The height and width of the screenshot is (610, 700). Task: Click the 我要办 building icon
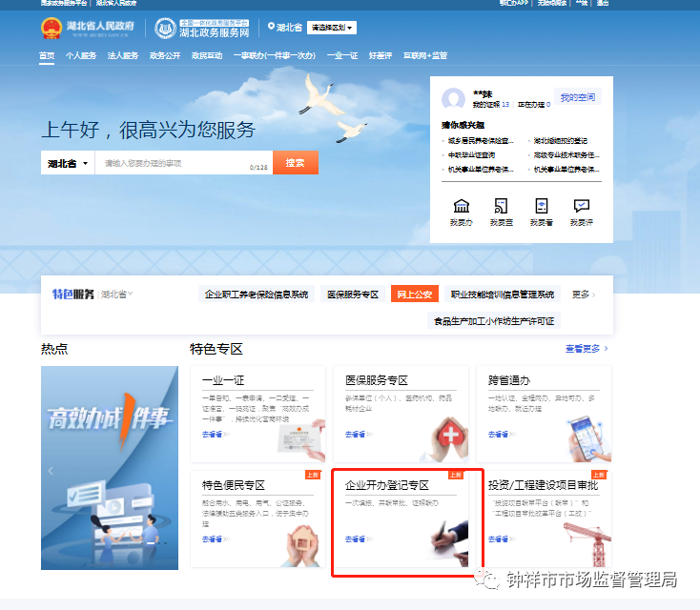462,206
